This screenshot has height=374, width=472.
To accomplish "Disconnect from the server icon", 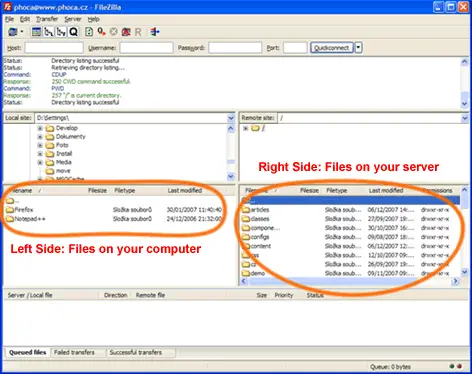I will pyautogui.click(x=126, y=32).
